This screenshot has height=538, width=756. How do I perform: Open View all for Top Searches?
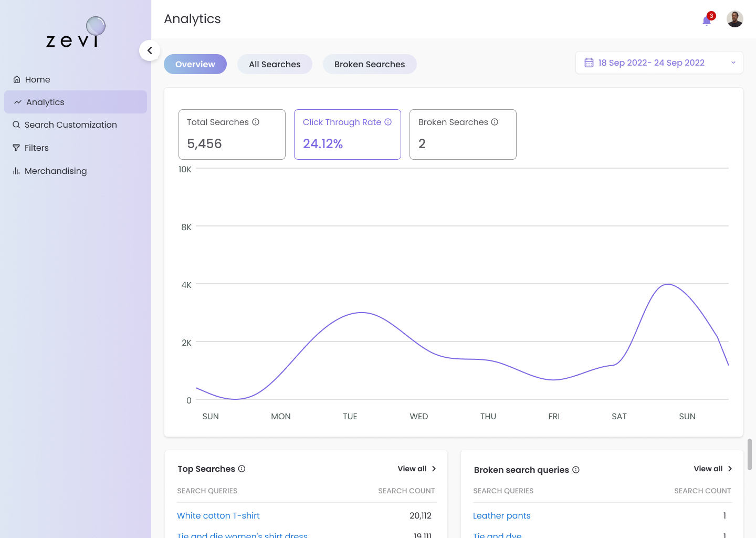pyautogui.click(x=417, y=469)
